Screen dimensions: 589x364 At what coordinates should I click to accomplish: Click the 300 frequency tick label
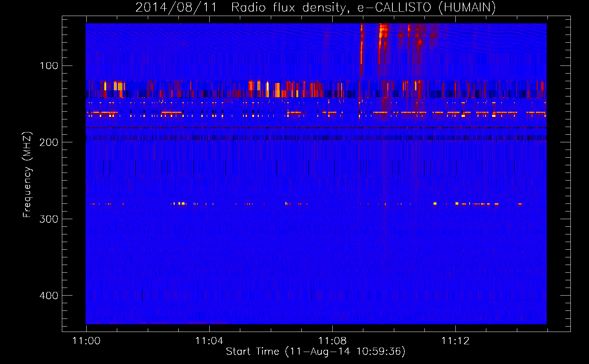[49, 219]
